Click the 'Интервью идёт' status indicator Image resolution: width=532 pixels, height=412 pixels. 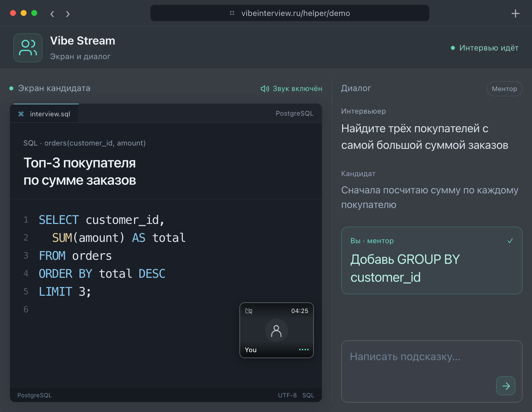coord(485,48)
